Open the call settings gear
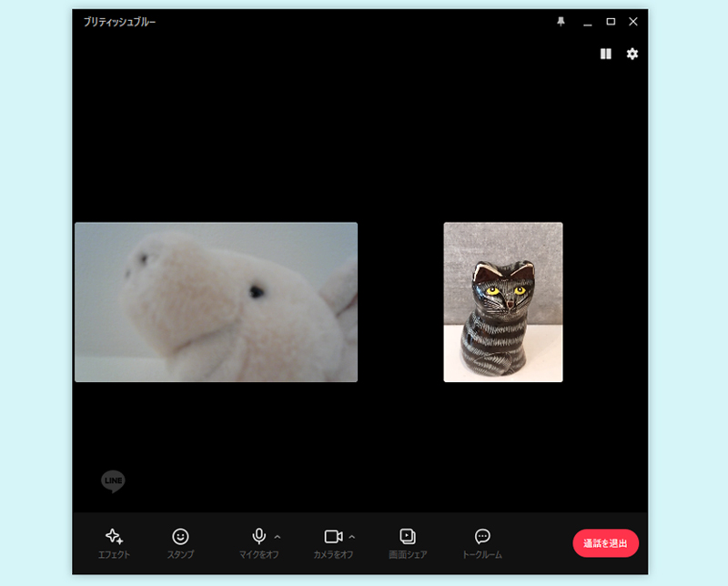 (x=632, y=55)
